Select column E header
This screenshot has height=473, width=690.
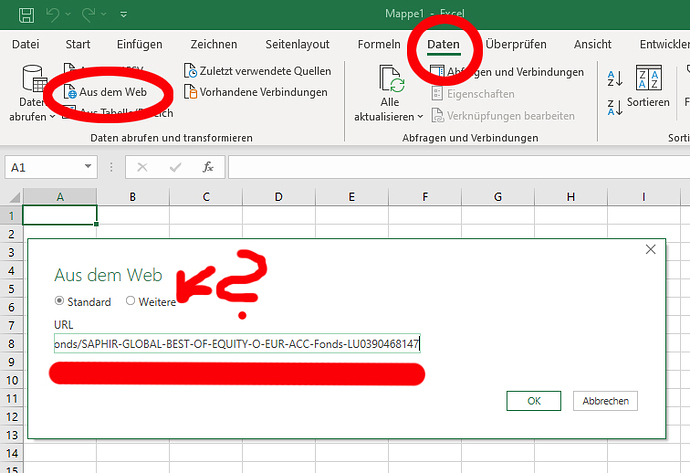(352, 197)
